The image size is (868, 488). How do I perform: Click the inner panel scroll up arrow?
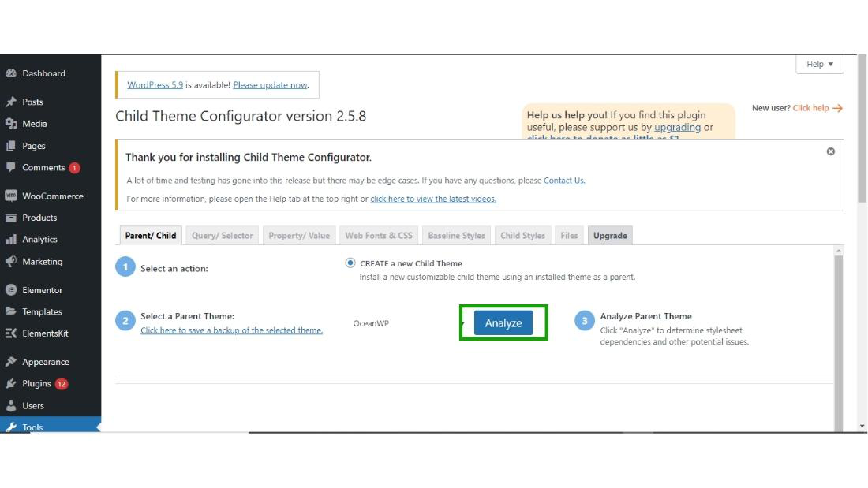838,251
